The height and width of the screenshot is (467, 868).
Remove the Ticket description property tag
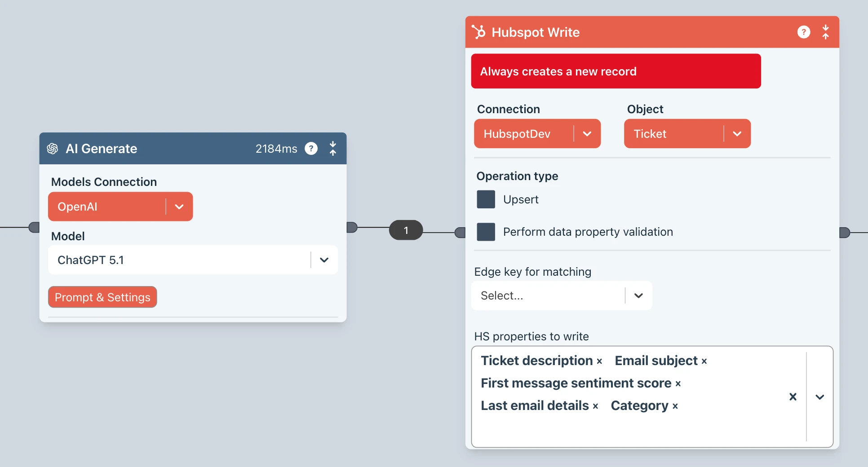(x=599, y=361)
